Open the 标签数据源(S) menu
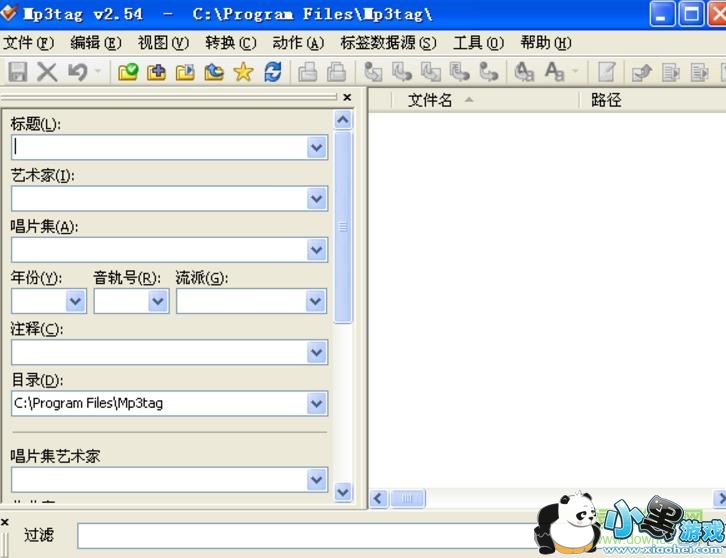Screen dimensions: 726x558 (x=388, y=43)
